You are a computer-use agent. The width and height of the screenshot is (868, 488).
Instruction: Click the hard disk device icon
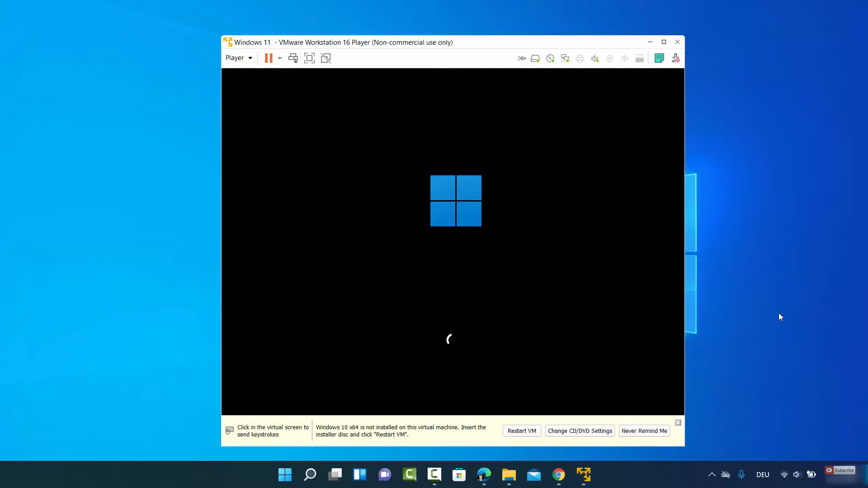pyautogui.click(x=535, y=58)
